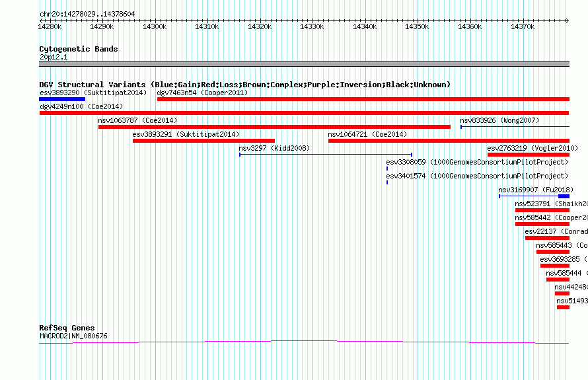Select nsv585443 variant label
588x380 pixels.
(x=562, y=245)
